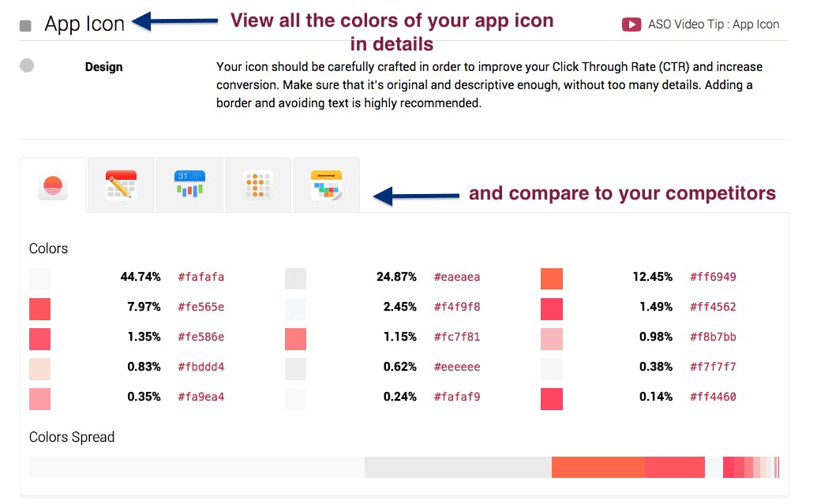Screen dimensions: 817x504
Task: Click the #ff4562 color swatch
Action: click(552, 308)
